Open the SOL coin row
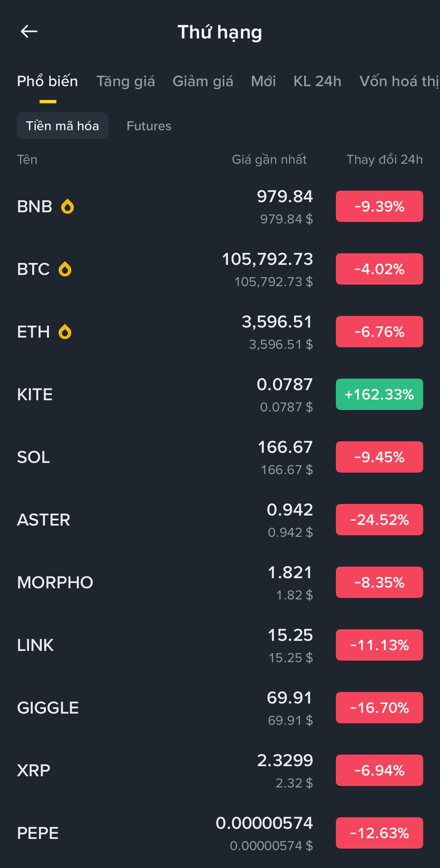Screen dimensions: 440x868 220,457
